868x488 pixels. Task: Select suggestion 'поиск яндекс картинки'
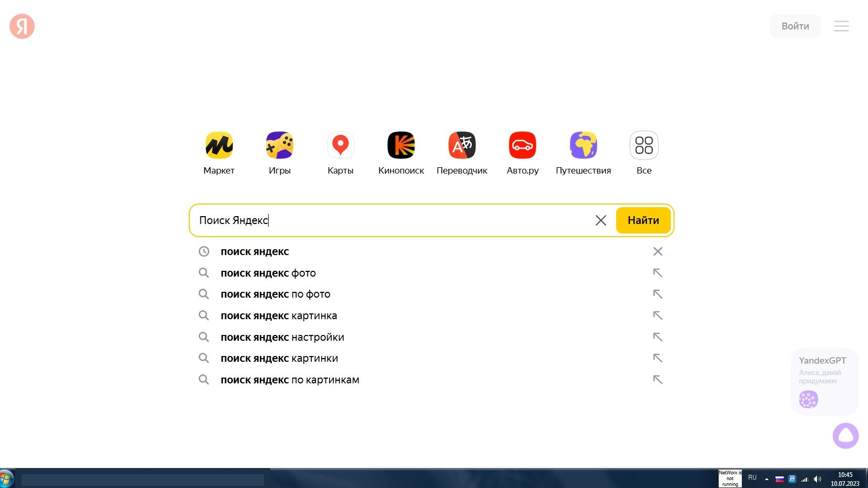pyautogui.click(x=431, y=358)
